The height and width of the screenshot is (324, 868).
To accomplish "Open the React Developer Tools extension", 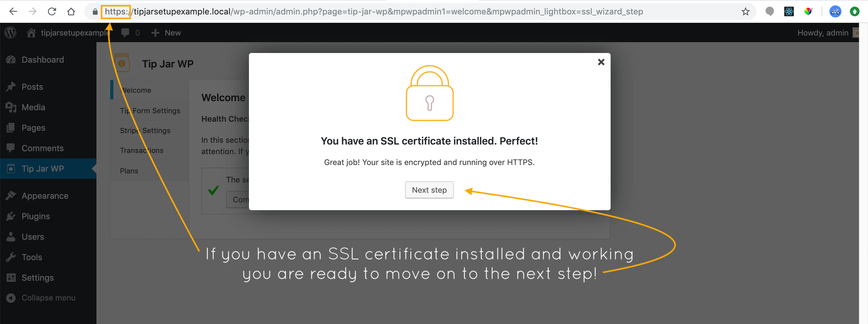I will (x=789, y=11).
